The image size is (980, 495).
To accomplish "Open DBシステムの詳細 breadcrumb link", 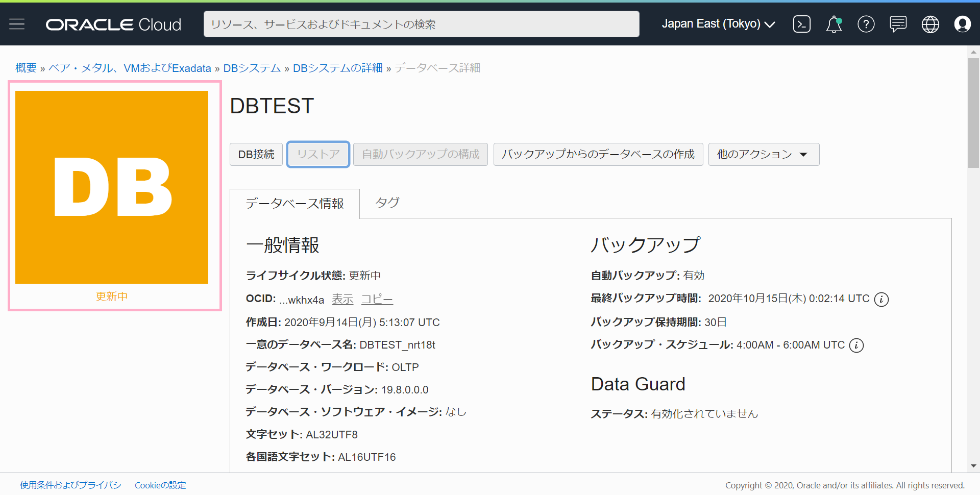I will [x=337, y=68].
